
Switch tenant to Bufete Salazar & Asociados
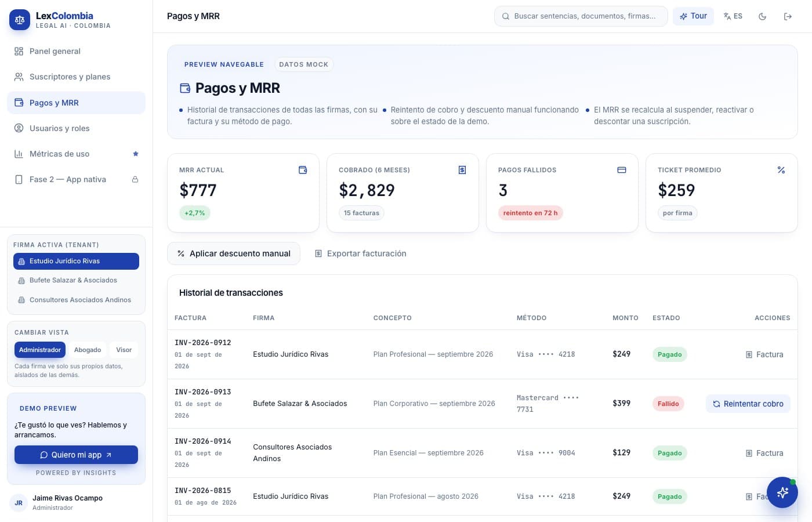76,280
